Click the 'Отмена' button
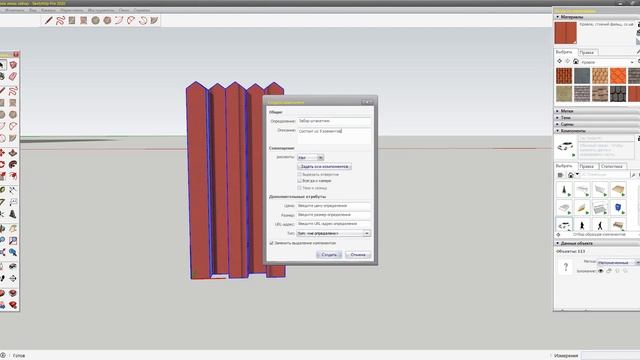Screen dimensions: 640x360 pos(358,255)
